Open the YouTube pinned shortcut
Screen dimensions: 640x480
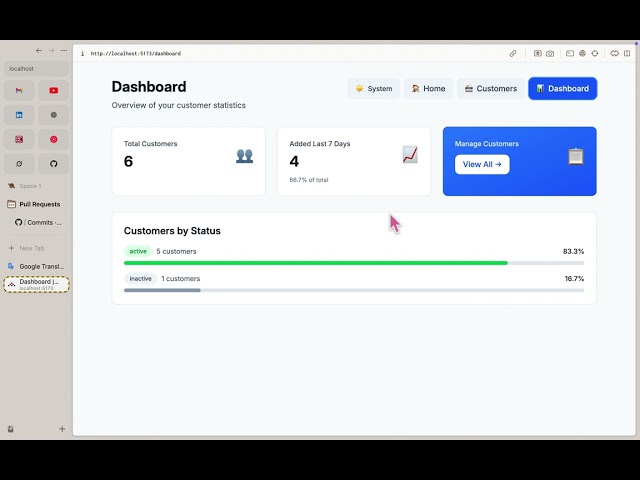(53, 91)
